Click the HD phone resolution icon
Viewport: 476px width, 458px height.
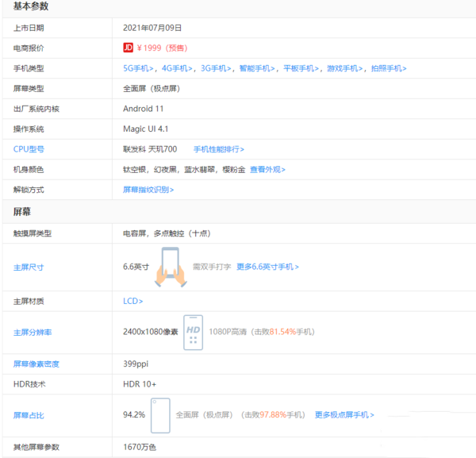(x=193, y=332)
